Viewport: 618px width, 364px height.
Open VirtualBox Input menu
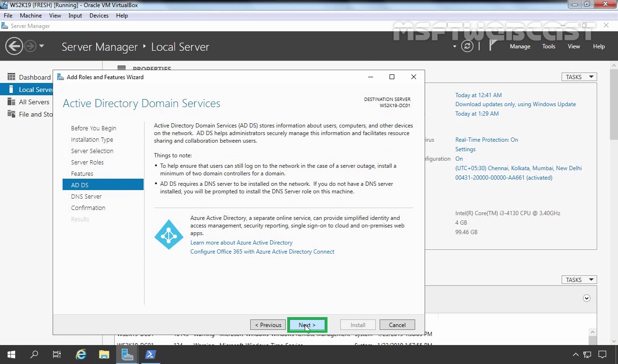click(x=75, y=16)
